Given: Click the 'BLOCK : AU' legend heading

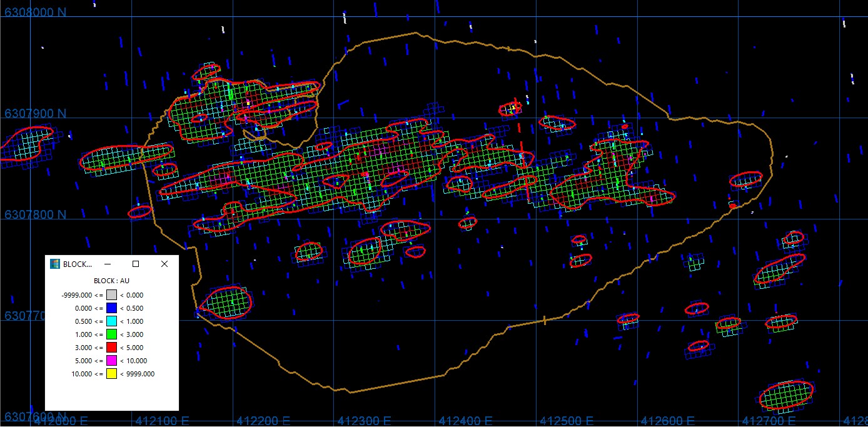Looking at the screenshot, I should (x=111, y=281).
